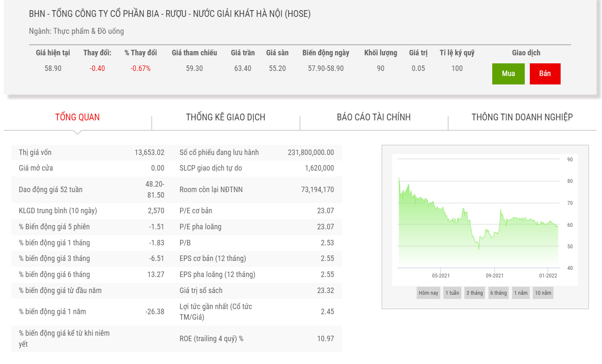The width and height of the screenshot is (602, 364).
Task: Open the Thực phẩm & Đồ uống industry
Action: coord(89,31)
